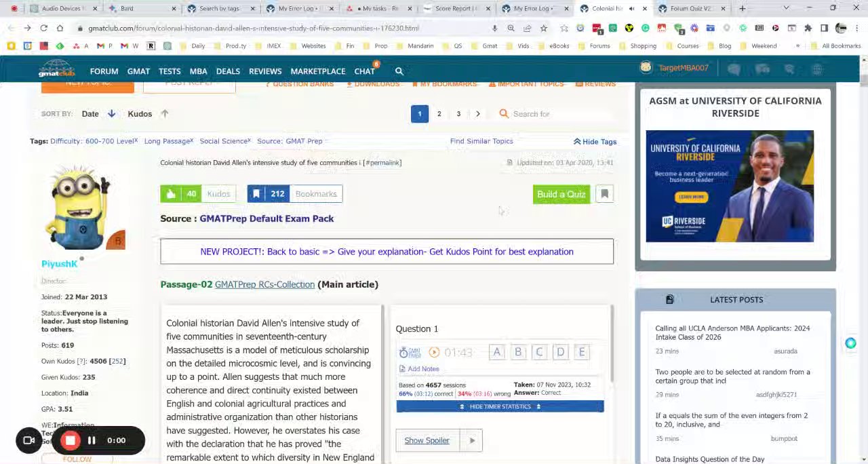868x464 pixels.
Task: Open the FORUM menu
Action: tap(104, 71)
